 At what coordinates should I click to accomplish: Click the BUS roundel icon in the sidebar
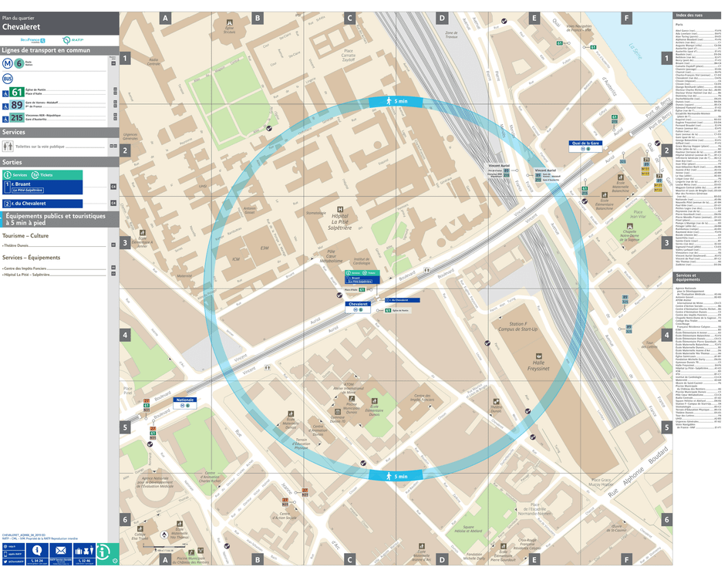click(7, 77)
